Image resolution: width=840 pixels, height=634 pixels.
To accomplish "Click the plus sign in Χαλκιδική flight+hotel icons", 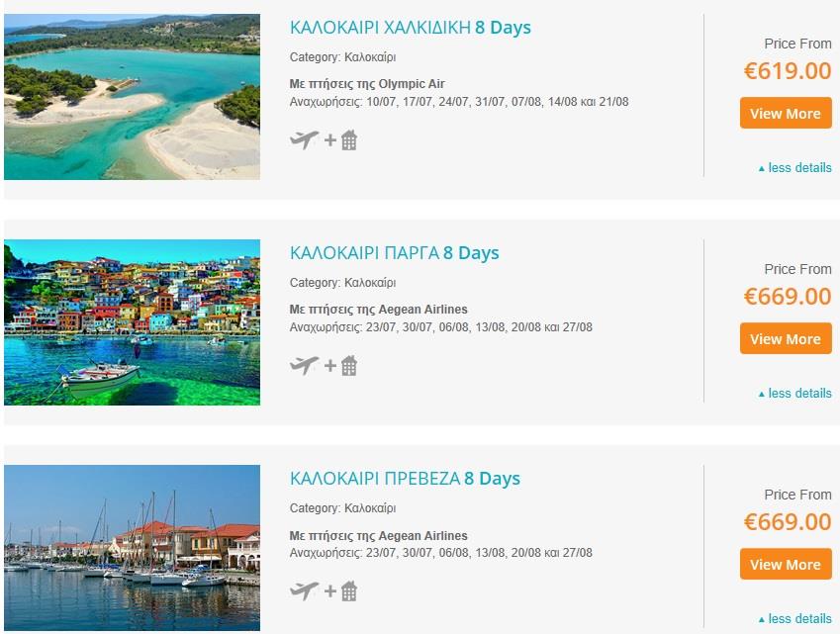I will [x=330, y=140].
